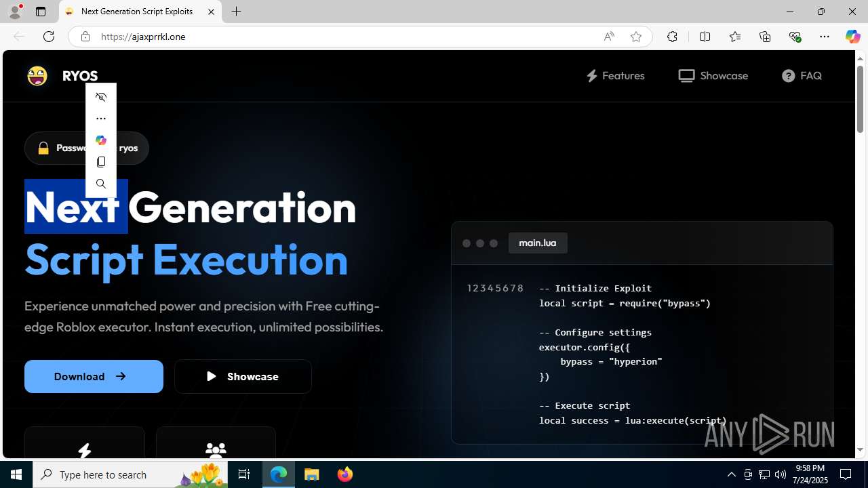
Task: Open the Extensions puzzle icon
Action: pos(672,37)
